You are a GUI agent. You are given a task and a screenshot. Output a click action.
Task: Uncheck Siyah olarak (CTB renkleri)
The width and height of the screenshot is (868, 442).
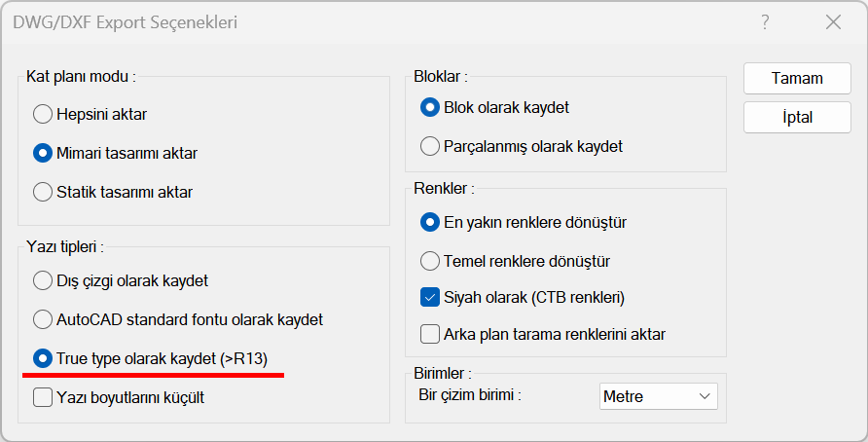click(x=430, y=297)
